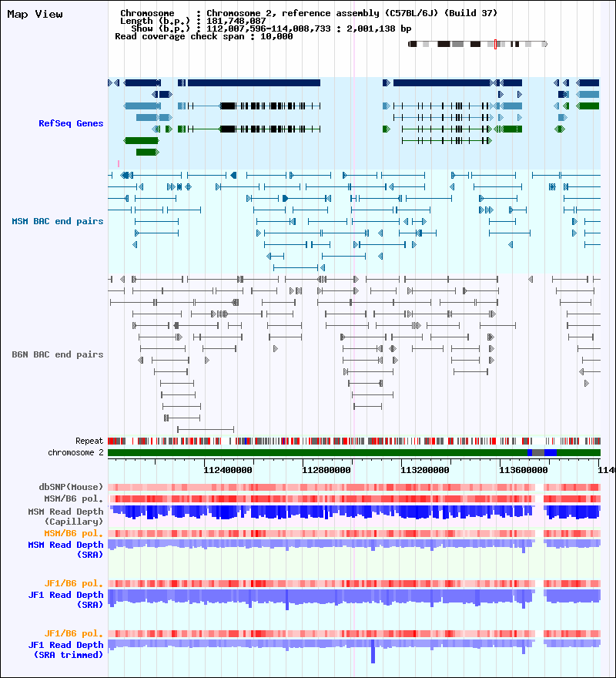The image size is (616, 678).
Task: Click the chromosome 2 ideogram overview
Action: click(477, 44)
